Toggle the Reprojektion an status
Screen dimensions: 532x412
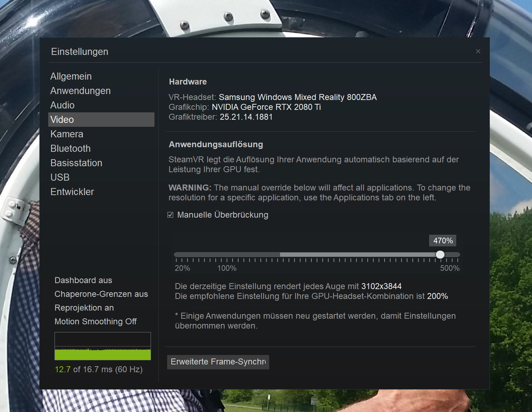(84, 308)
